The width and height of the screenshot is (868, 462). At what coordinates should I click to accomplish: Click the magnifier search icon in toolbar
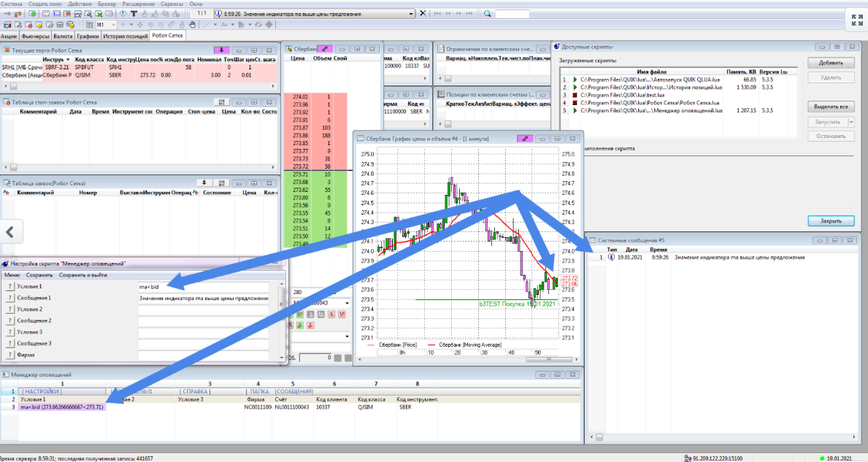487,14
